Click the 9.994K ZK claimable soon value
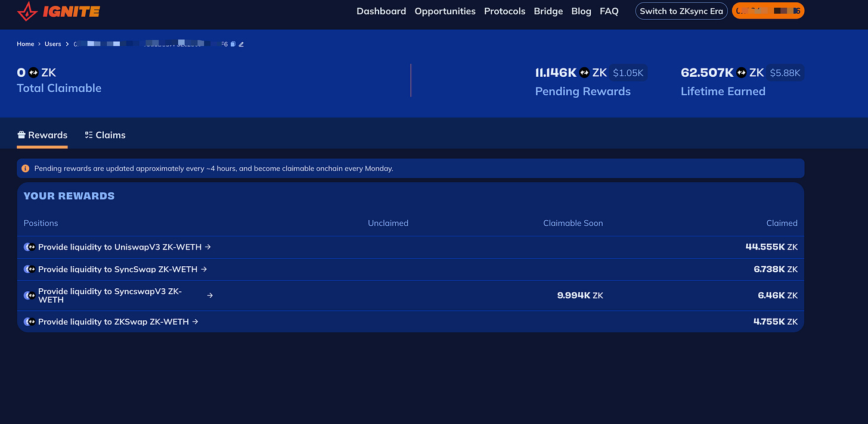Viewport: 868px width, 424px height. (580, 295)
